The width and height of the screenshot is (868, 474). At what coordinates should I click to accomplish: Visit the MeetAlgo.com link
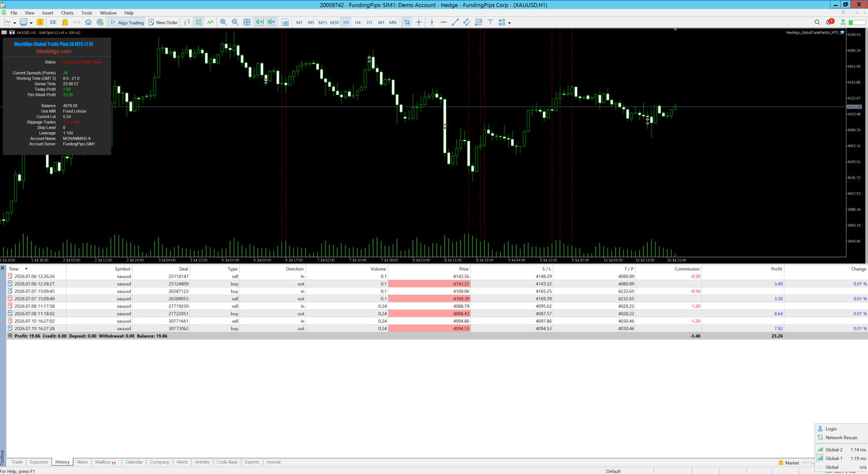pos(54,52)
